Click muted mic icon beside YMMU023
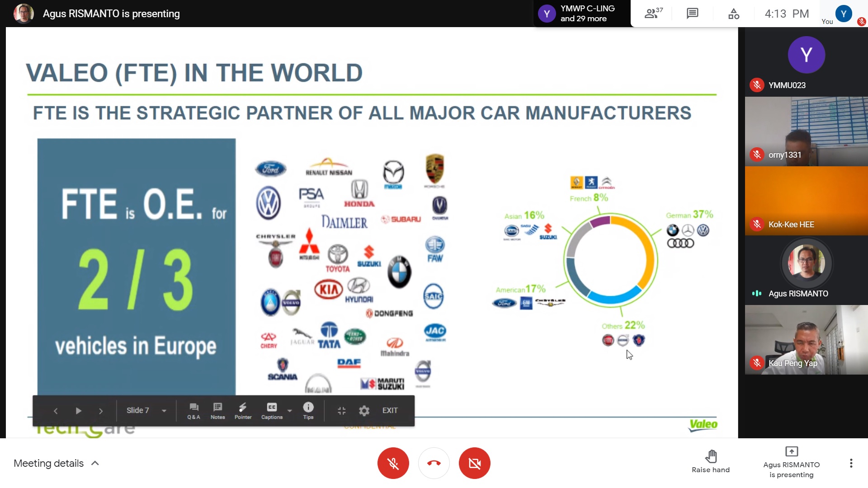Screen dimensions: 868x488 [757, 85]
